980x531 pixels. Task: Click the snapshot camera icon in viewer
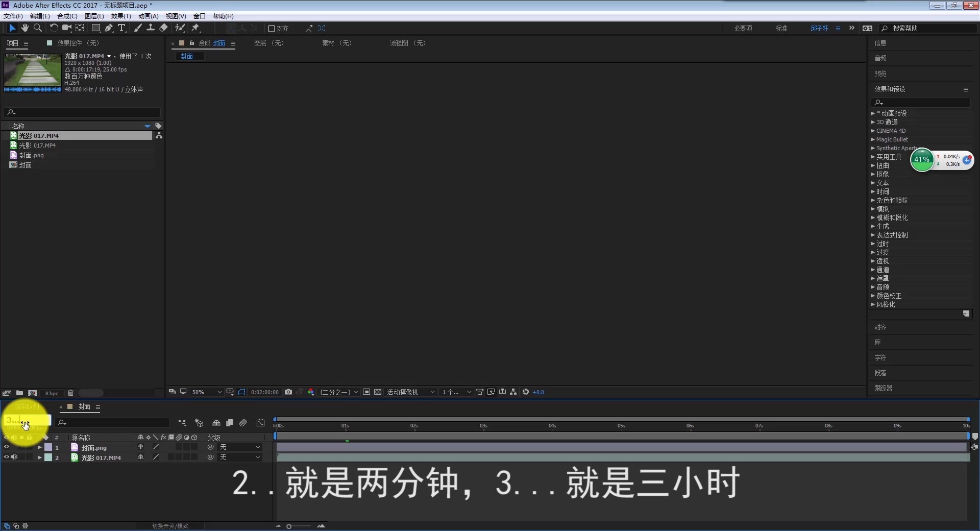288,392
